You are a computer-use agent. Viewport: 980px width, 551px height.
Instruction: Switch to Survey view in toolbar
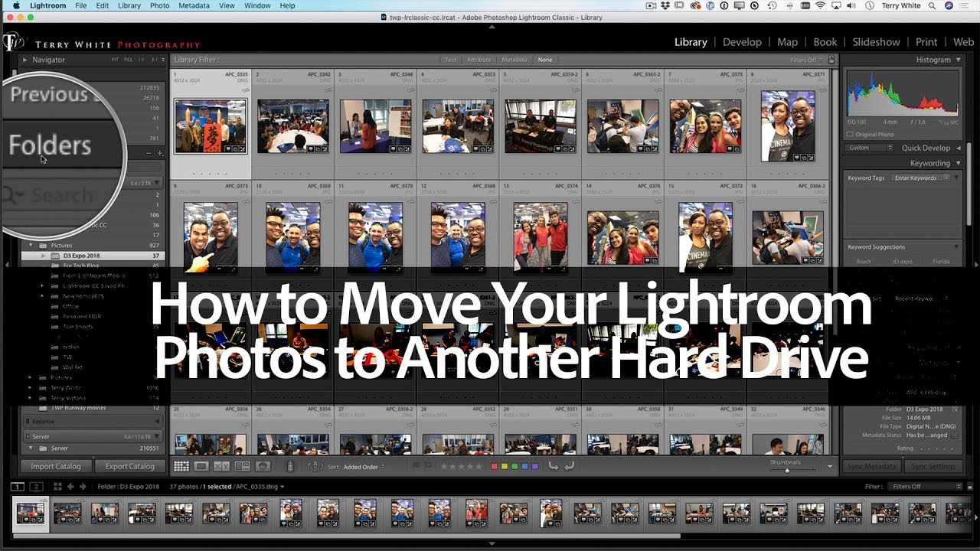coord(242,466)
